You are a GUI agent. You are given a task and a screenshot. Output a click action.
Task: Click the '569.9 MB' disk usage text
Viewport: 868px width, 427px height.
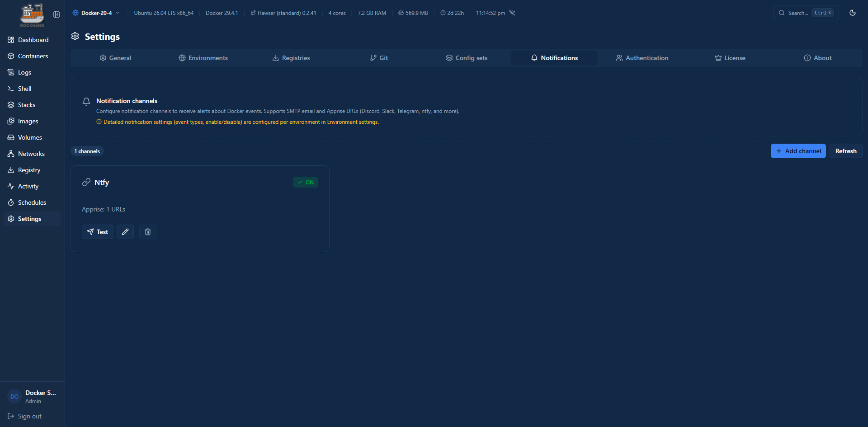click(416, 13)
